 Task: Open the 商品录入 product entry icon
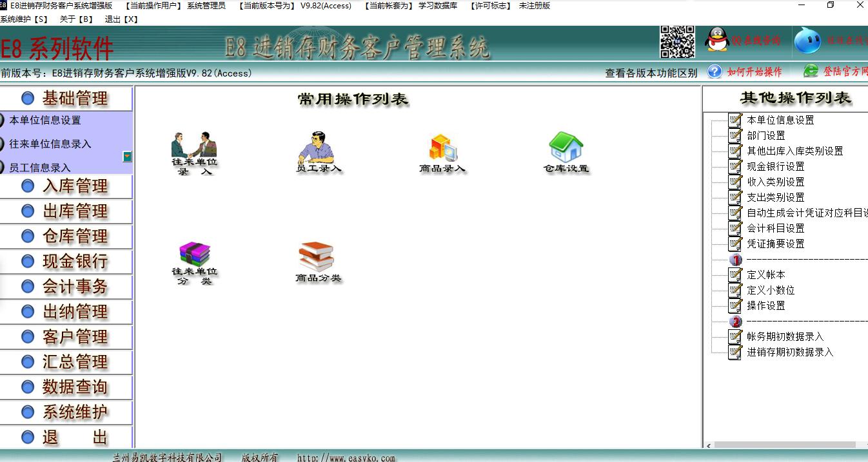pos(442,148)
